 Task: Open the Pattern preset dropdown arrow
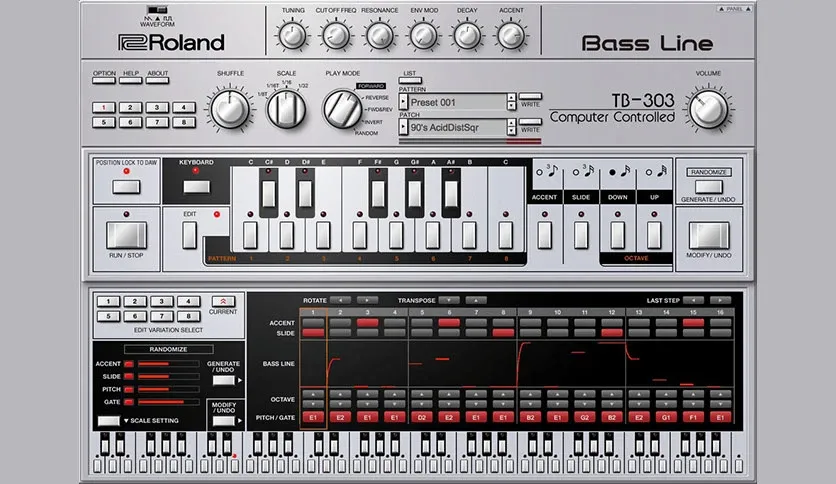[x=404, y=102]
